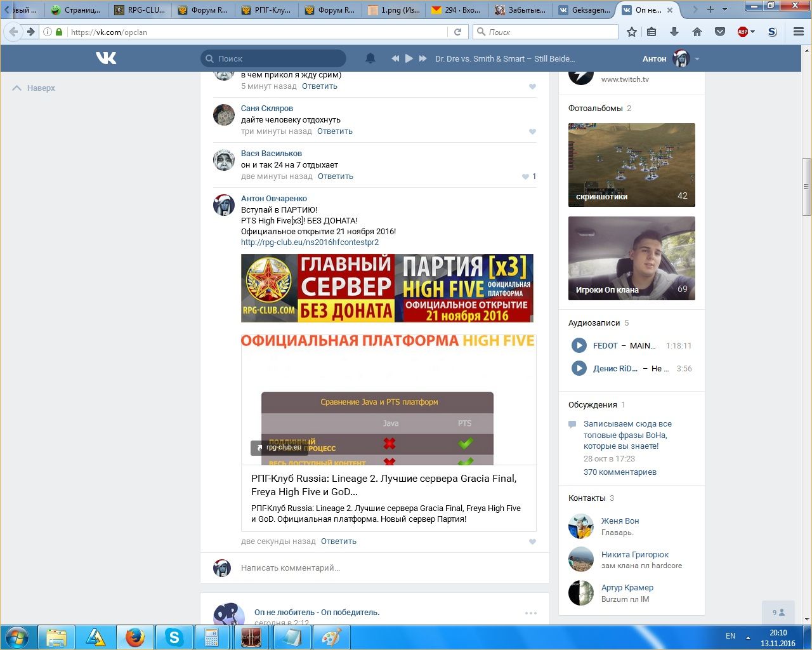The image size is (812, 650).
Task: Click the Adblock Plus icon
Action: tap(742, 32)
